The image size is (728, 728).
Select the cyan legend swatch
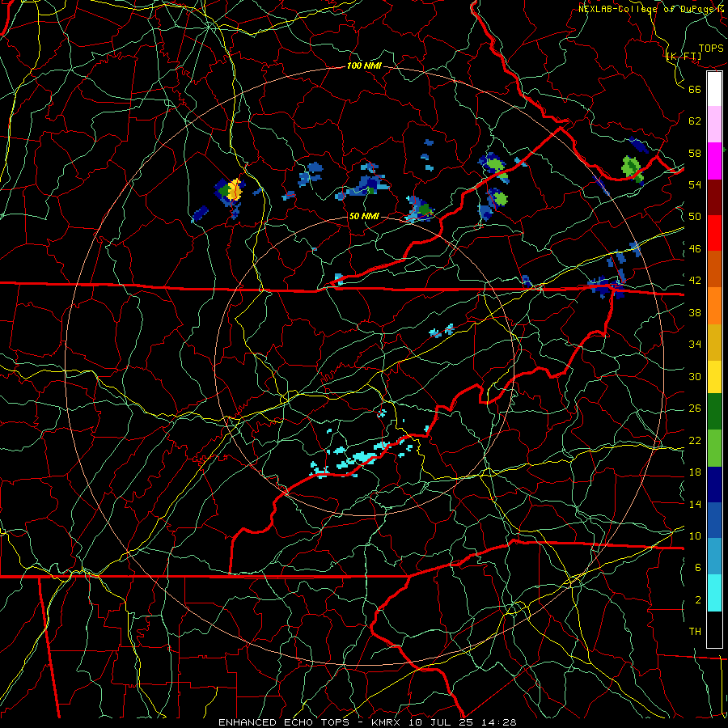point(714,593)
